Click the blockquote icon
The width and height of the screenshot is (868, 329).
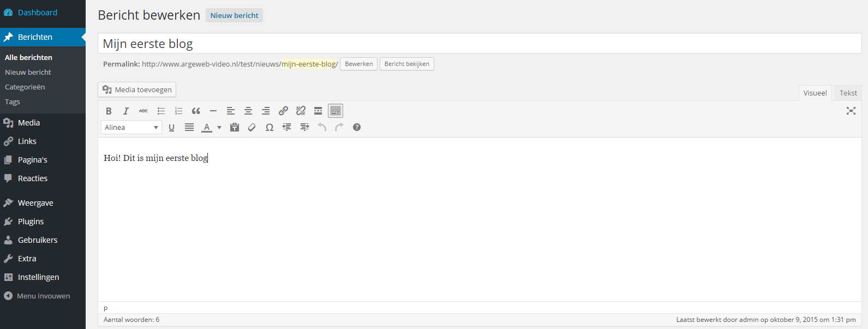196,111
